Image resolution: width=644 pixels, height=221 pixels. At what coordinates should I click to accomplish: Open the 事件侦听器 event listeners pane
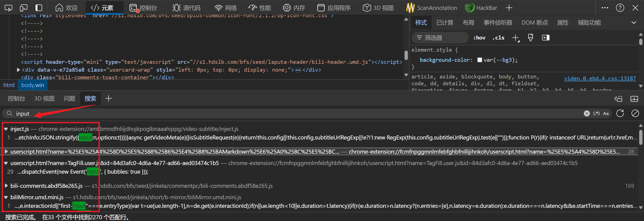coord(498,23)
